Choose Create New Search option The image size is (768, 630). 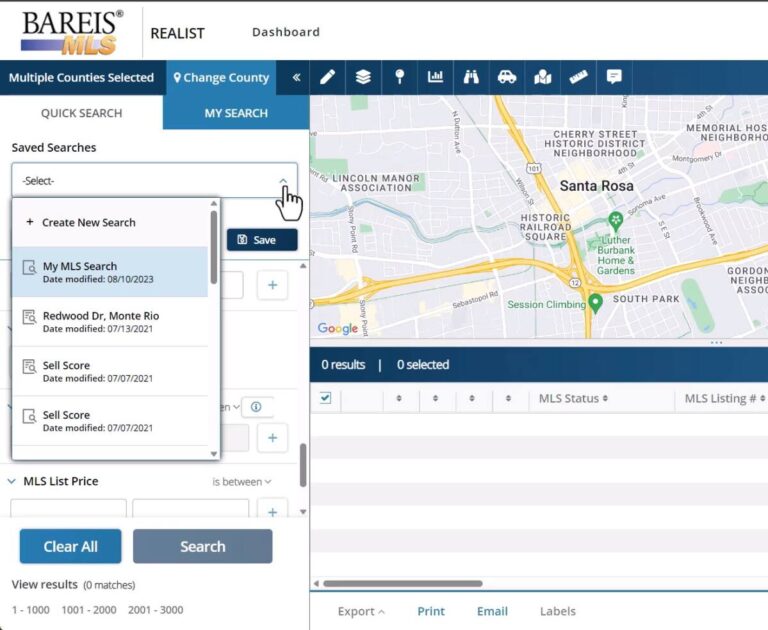[x=110, y=222]
